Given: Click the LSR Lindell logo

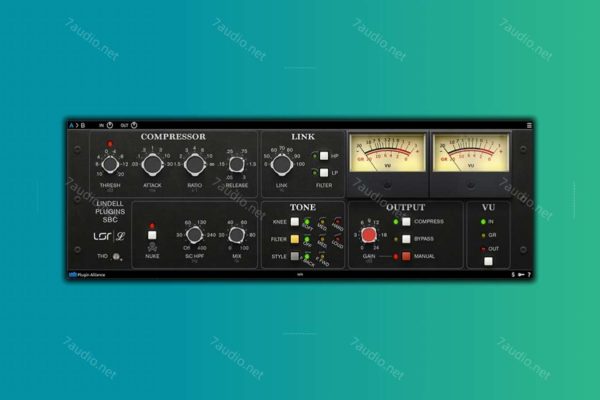Looking at the screenshot, I should [109, 236].
